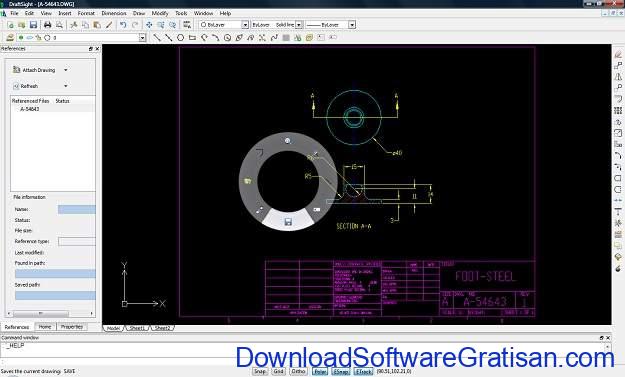Click the Print icon in the toolbar

point(47,25)
